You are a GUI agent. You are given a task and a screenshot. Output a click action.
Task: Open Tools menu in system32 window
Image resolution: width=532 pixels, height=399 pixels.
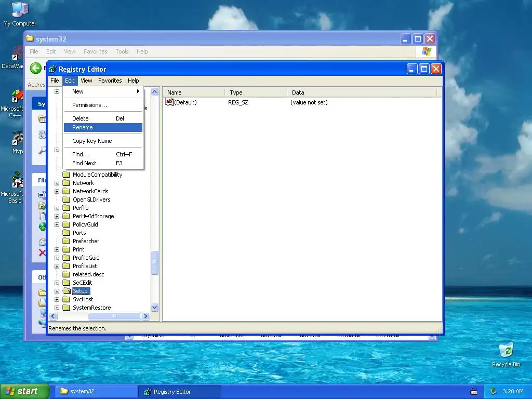point(122,51)
